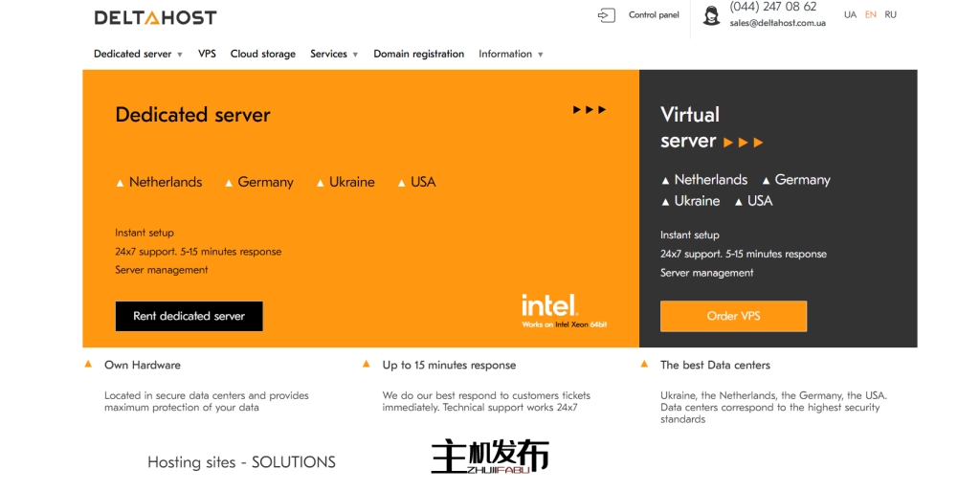980x491 pixels.
Task: Click the Virtual server heading
Action: pyautogui.click(x=689, y=128)
